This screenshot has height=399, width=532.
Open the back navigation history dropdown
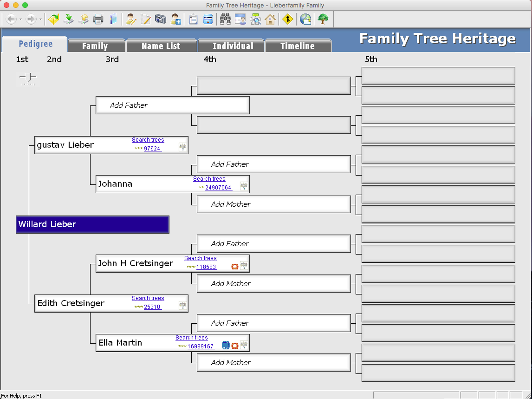tap(20, 19)
